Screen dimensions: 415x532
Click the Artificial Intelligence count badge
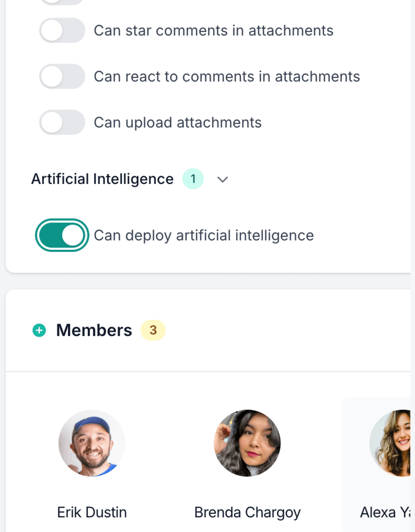coord(193,179)
